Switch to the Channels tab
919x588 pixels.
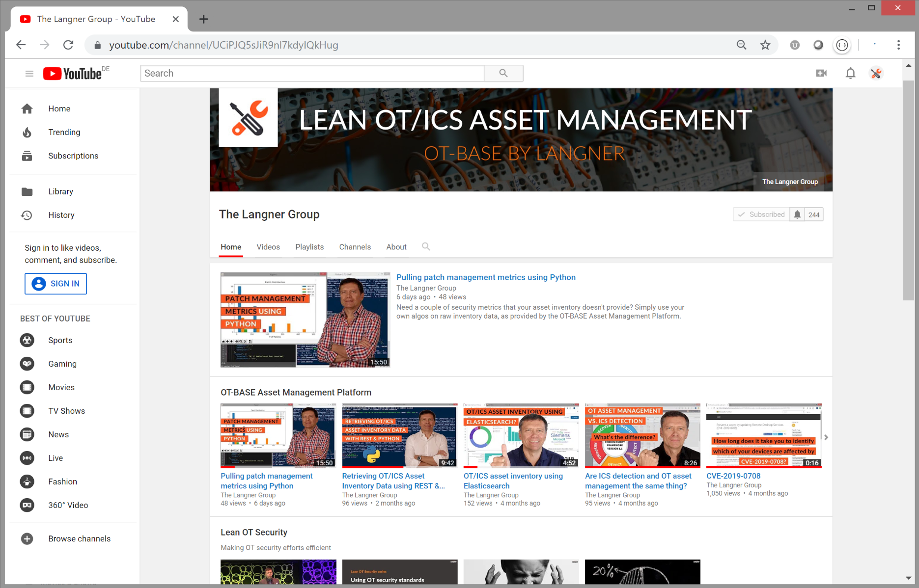click(355, 247)
